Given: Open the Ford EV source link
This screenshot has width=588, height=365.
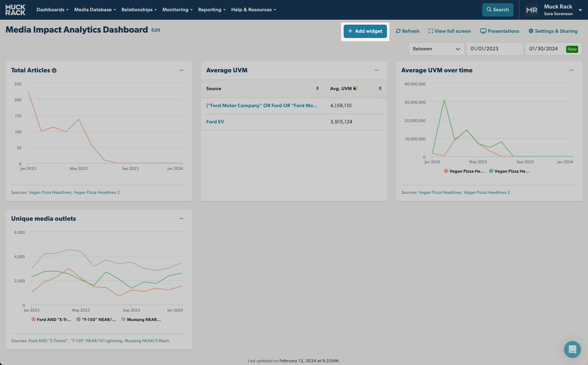Looking at the screenshot, I should point(215,122).
